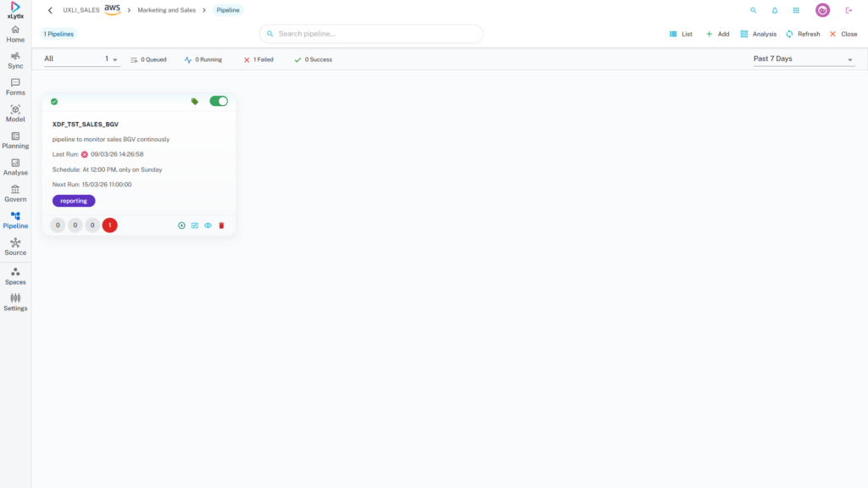Click the Refresh button

click(x=802, y=34)
